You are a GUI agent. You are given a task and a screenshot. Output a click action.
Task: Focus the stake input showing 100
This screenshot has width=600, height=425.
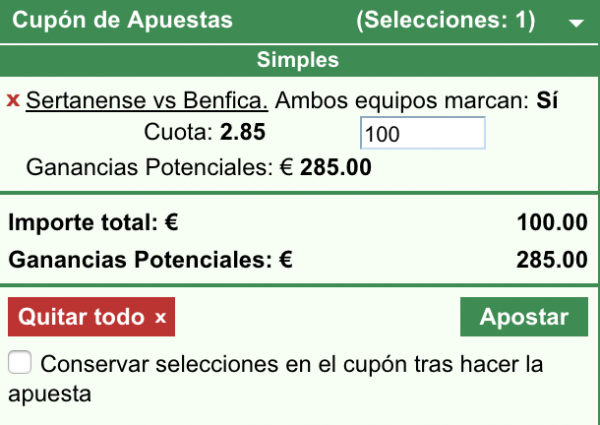[x=421, y=133]
